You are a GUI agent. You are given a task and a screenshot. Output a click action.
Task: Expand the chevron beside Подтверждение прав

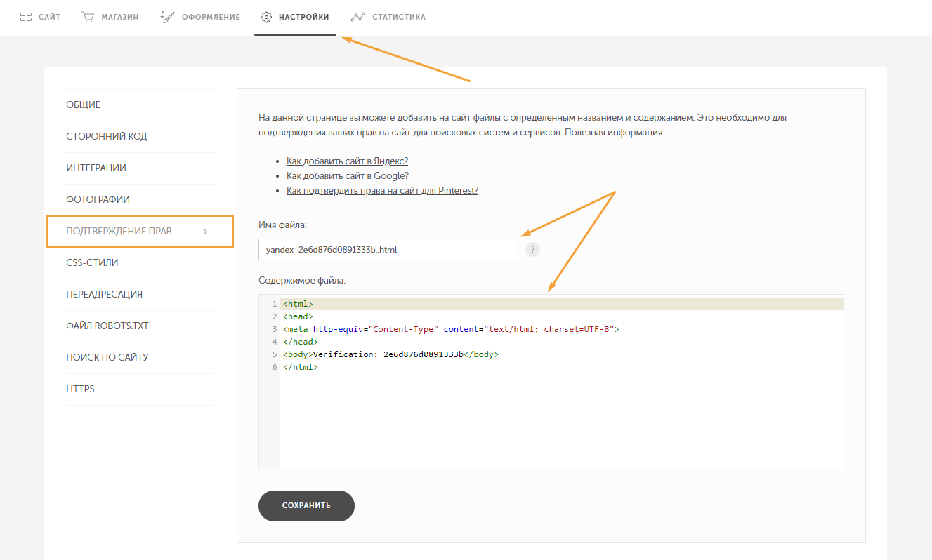(205, 232)
